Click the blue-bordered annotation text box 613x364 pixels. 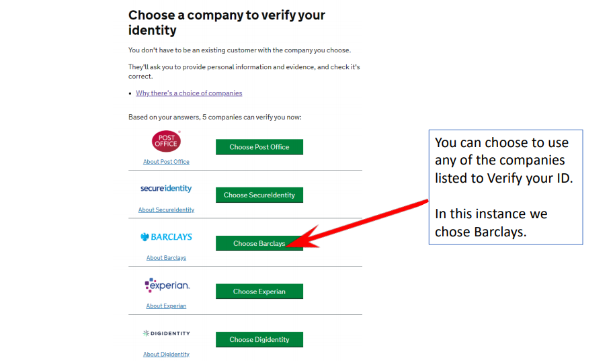(x=505, y=187)
